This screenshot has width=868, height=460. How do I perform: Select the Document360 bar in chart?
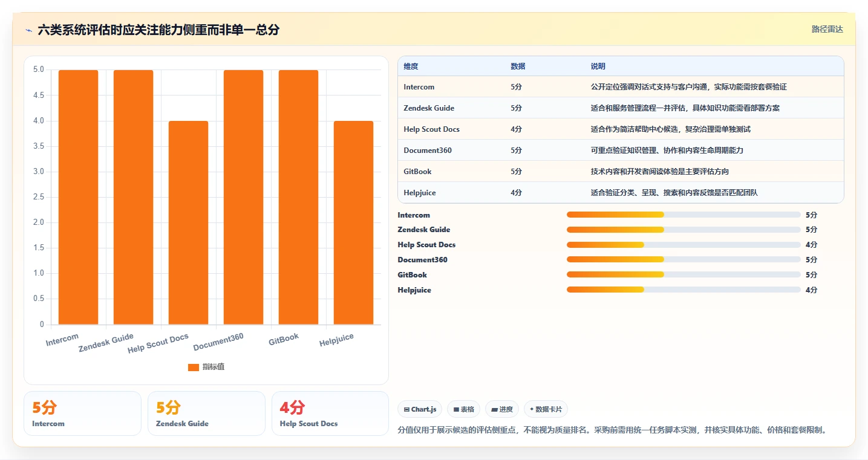click(x=243, y=197)
